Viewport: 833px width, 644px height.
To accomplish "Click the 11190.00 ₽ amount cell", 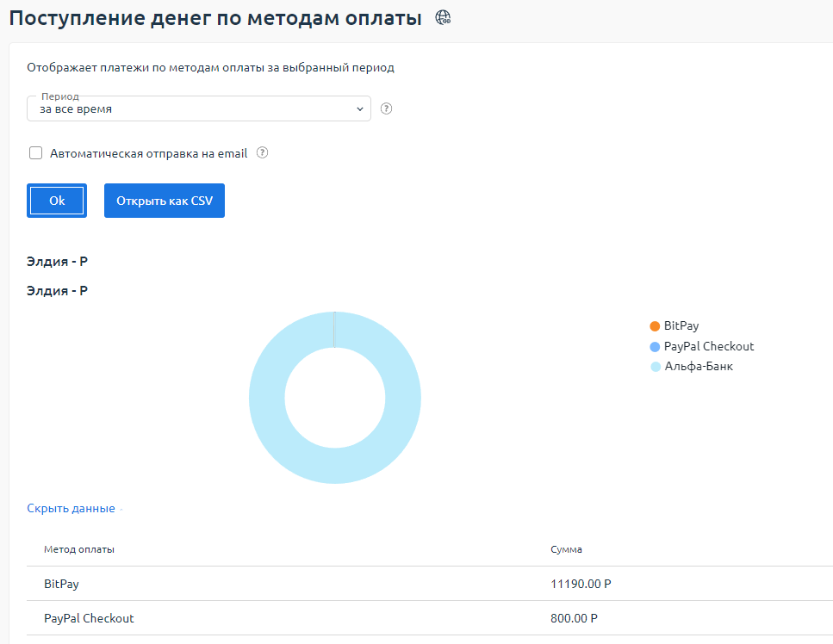I will pos(581,584).
